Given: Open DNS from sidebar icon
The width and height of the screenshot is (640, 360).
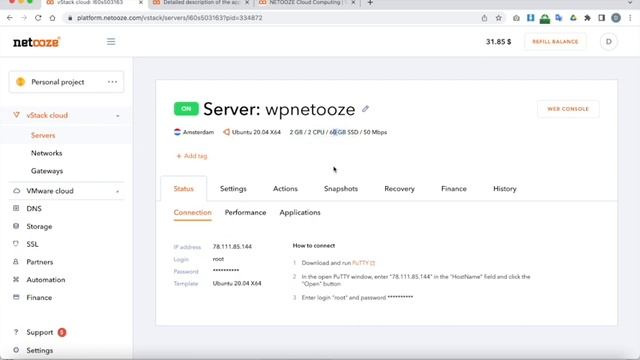Looking at the screenshot, I should [16, 208].
